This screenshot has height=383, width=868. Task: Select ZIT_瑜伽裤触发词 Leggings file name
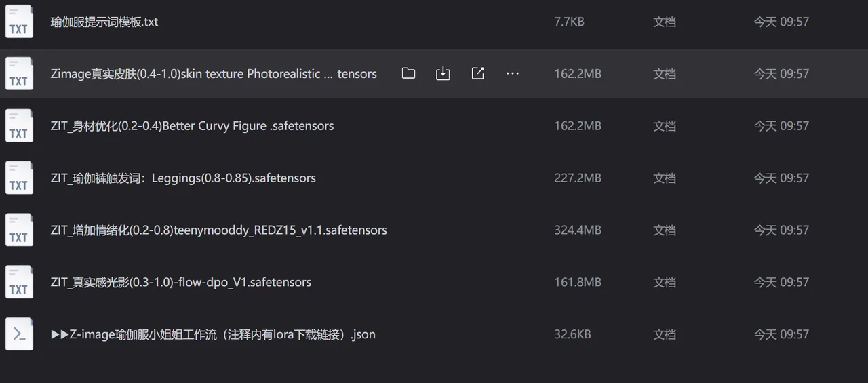pyautogui.click(x=183, y=178)
